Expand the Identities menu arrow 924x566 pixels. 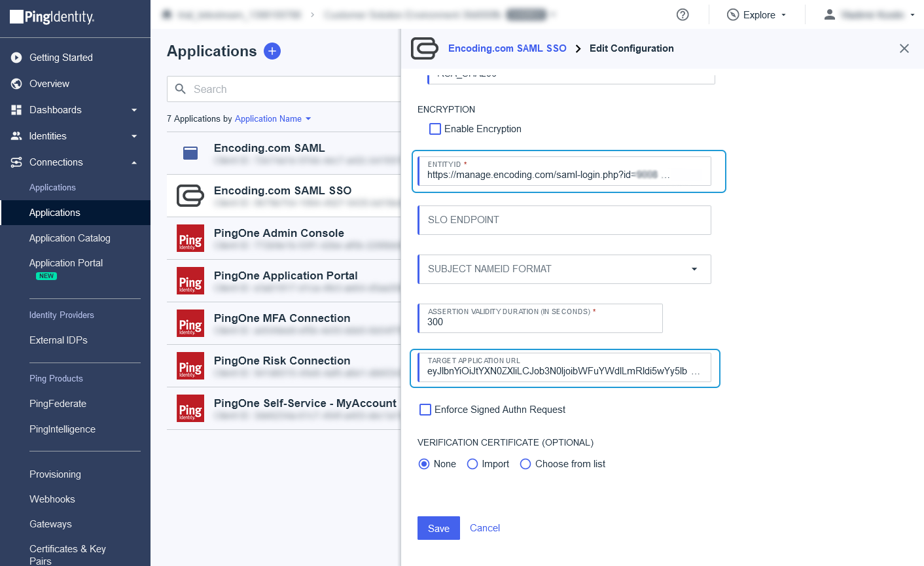pos(134,136)
